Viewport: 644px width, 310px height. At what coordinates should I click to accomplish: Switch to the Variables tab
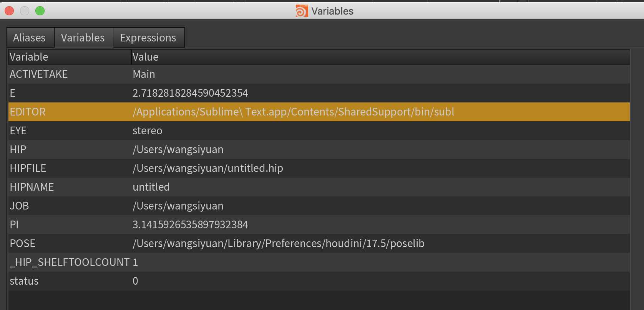[84, 38]
